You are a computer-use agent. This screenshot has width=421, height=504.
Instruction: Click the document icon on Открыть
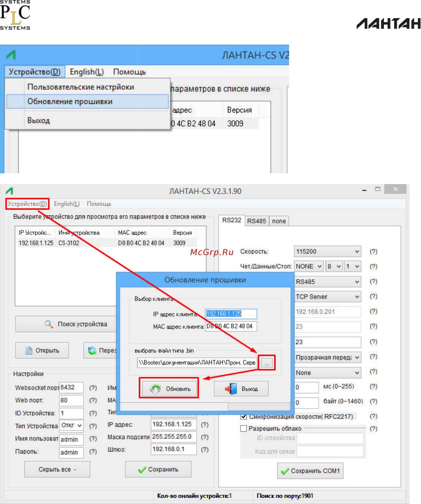[29, 351]
